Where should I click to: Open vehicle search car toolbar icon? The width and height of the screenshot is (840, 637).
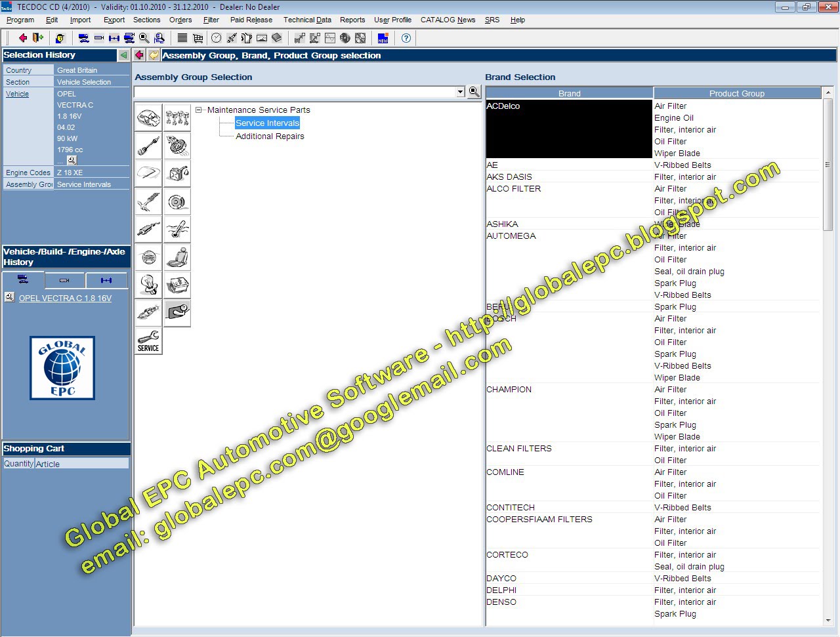[x=83, y=38]
